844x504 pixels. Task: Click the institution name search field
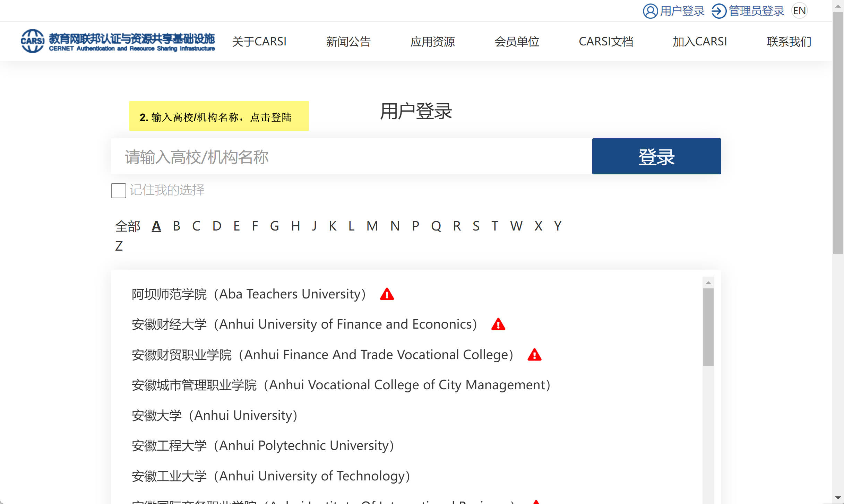[x=351, y=157]
